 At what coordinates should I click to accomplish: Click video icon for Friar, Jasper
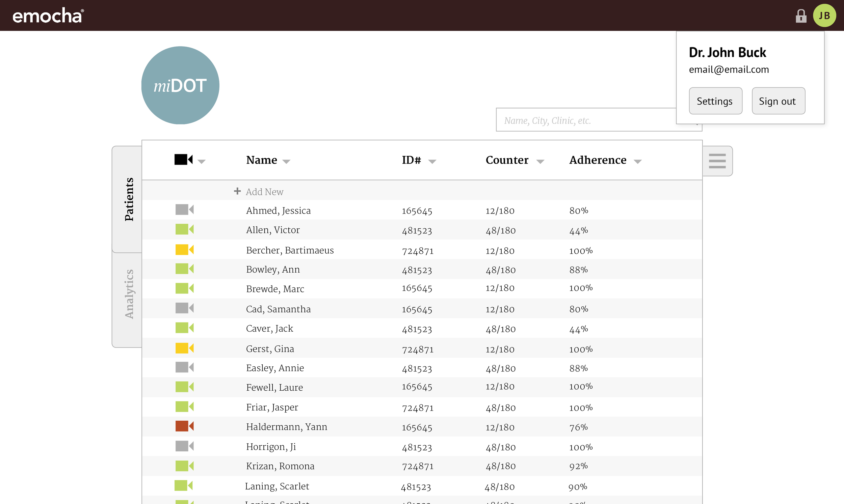click(184, 407)
